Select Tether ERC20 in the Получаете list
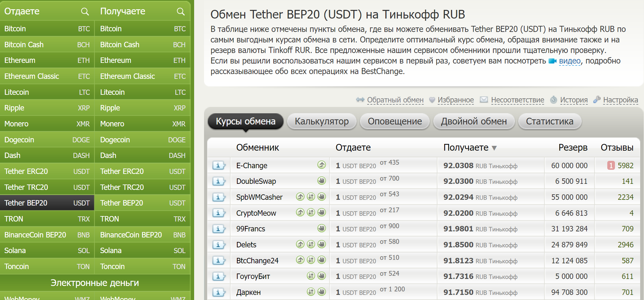This screenshot has height=300, width=644. click(x=143, y=171)
